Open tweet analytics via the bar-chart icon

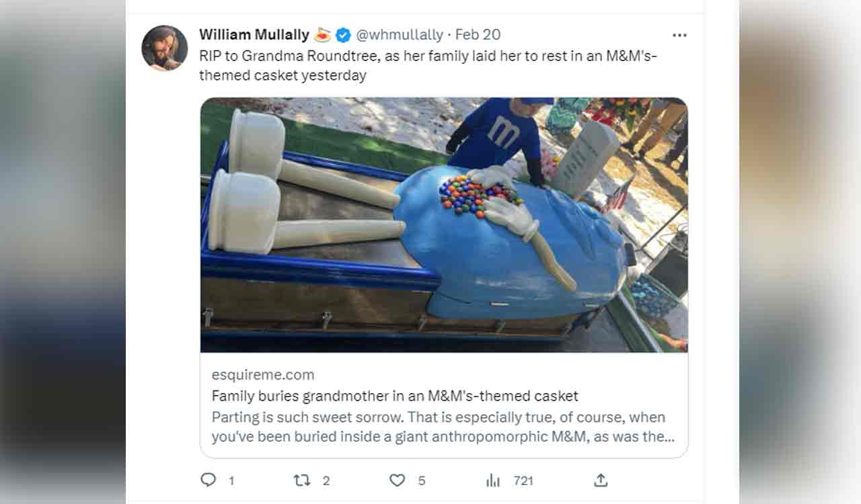493,480
